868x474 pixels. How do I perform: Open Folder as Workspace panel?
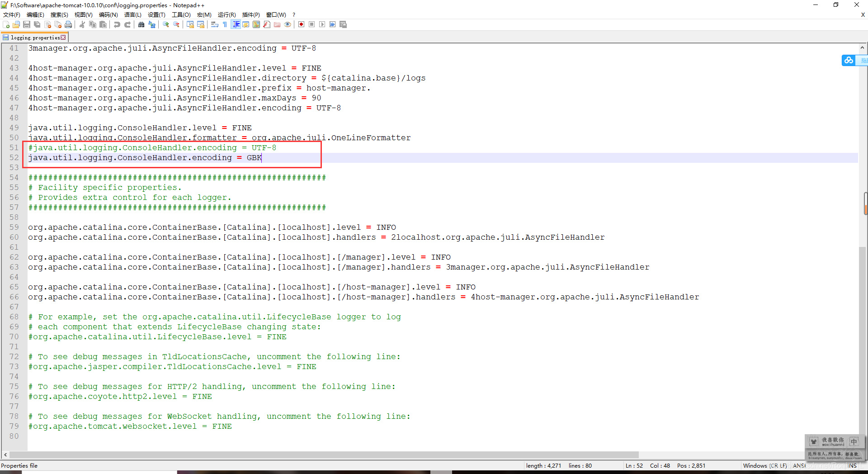(x=277, y=24)
